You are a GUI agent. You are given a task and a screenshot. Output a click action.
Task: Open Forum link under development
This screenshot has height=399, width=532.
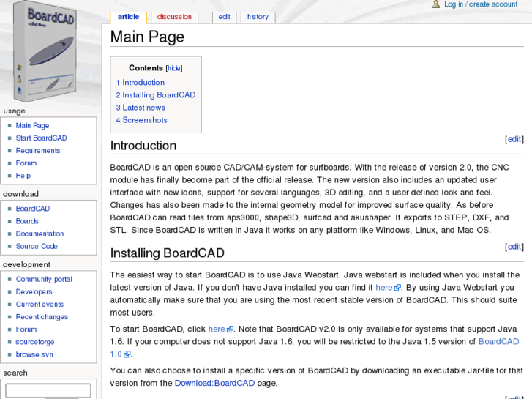(26, 329)
